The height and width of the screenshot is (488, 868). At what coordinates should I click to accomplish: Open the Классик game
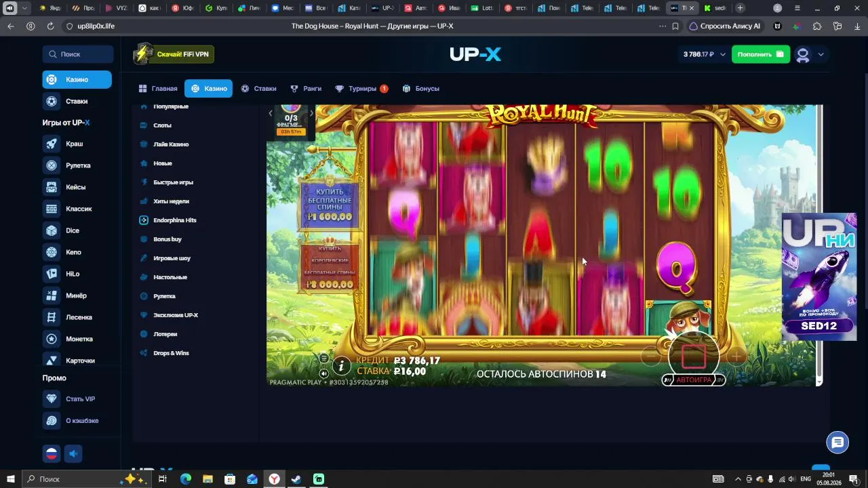68,209
